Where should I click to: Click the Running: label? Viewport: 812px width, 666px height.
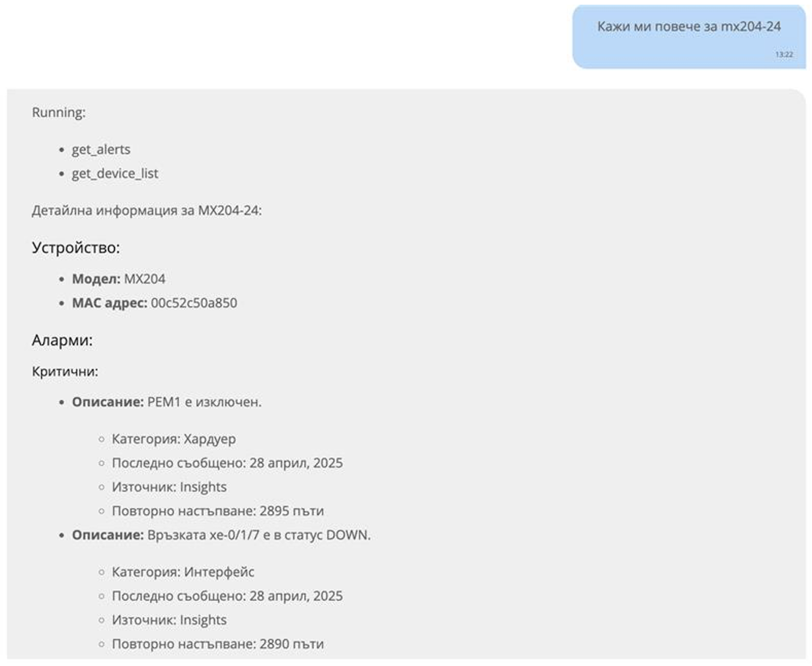(59, 112)
